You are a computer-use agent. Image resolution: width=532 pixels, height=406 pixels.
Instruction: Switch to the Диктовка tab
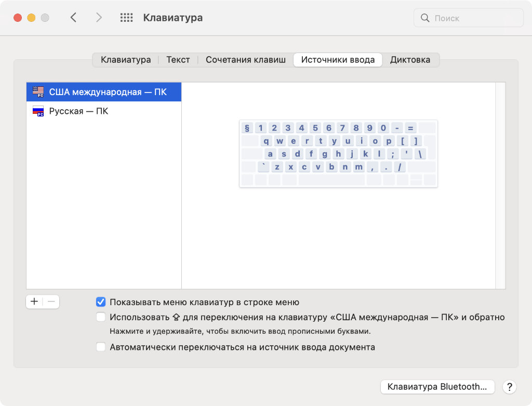pyautogui.click(x=410, y=60)
